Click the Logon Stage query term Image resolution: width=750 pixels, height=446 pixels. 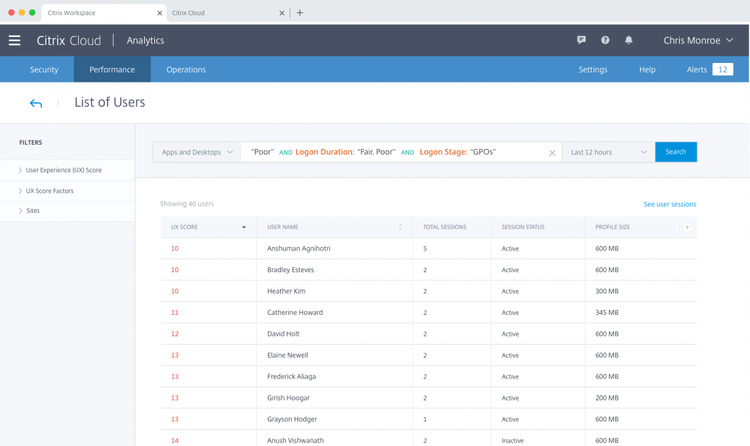tap(443, 152)
